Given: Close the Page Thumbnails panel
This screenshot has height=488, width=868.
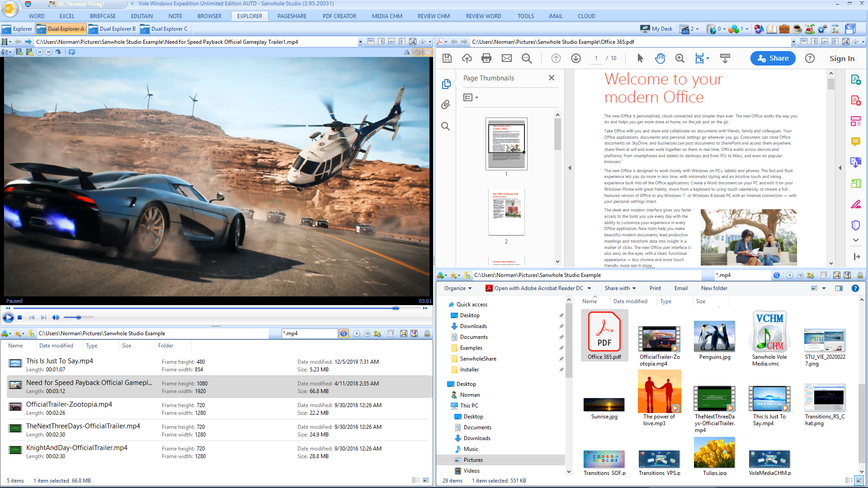Looking at the screenshot, I should (x=551, y=78).
